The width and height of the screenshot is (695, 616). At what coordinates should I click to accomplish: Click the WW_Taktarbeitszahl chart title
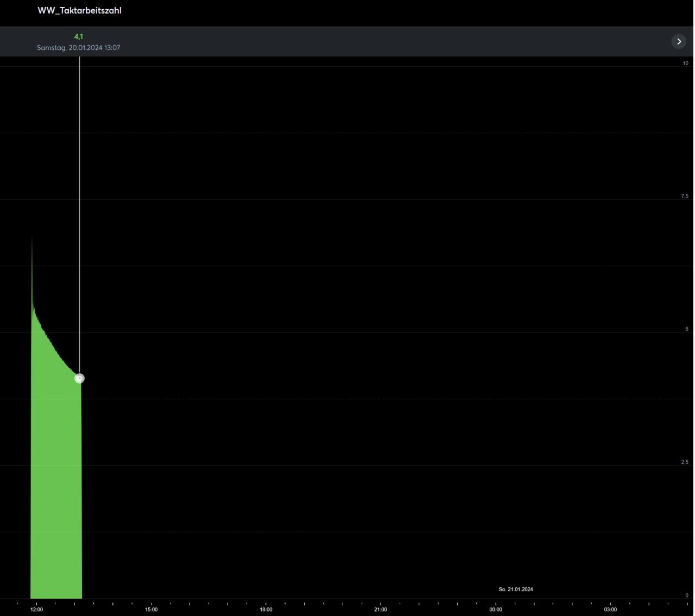click(79, 10)
